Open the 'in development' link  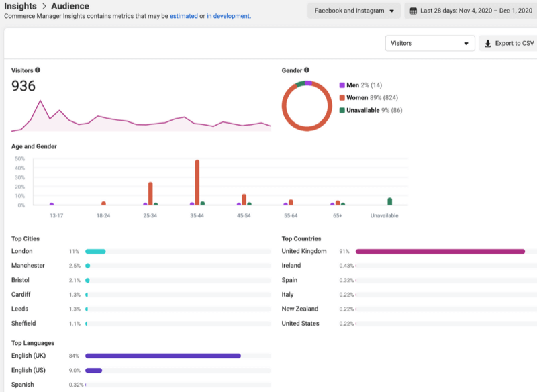(x=228, y=16)
